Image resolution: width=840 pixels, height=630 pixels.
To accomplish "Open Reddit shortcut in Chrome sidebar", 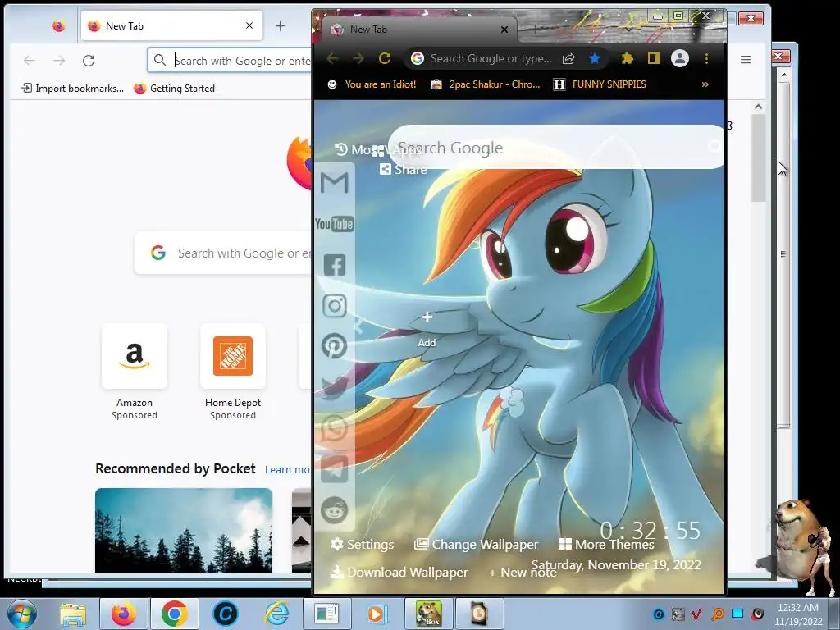I will [x=335, y=510].
